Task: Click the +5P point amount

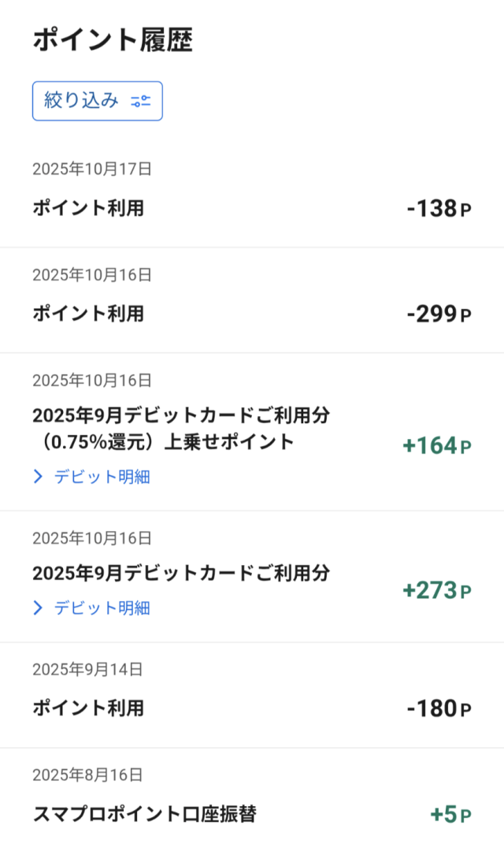Action: click(450, 815)
